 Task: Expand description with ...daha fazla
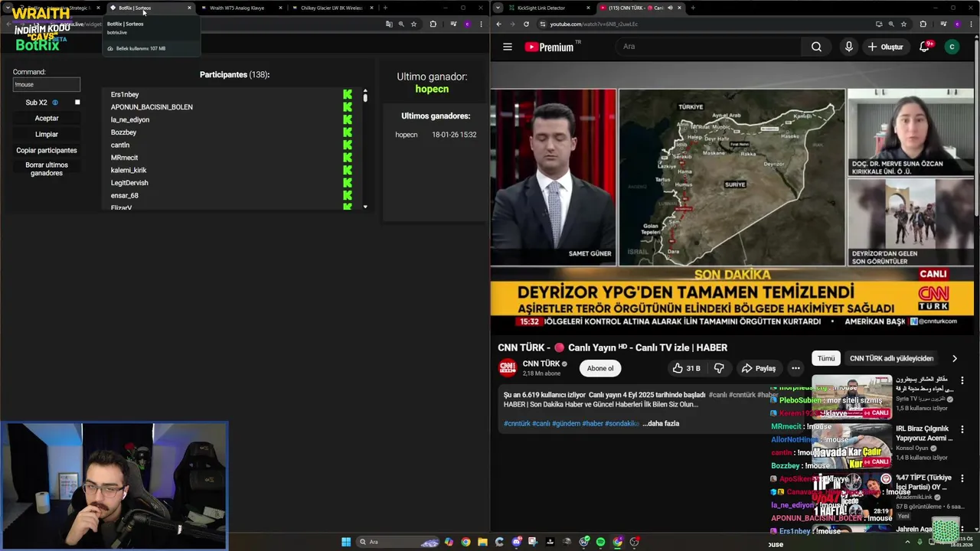(662, 423)
